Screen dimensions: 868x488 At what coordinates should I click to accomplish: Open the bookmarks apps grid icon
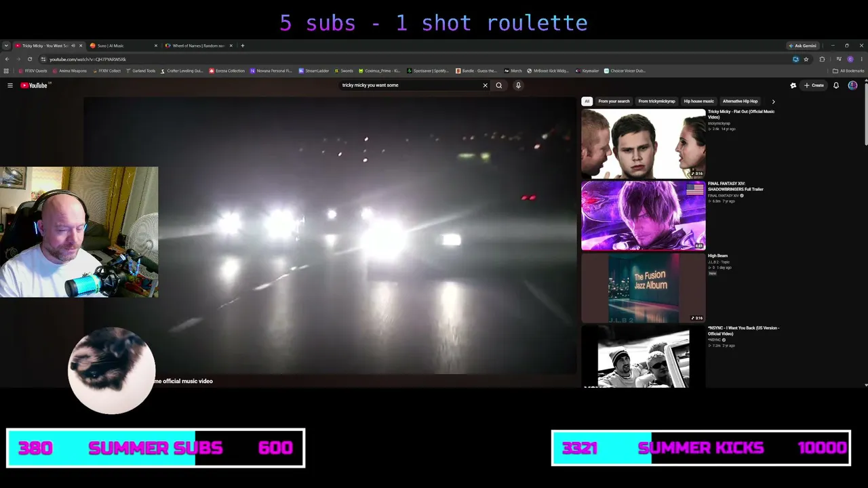click(7, 70)
